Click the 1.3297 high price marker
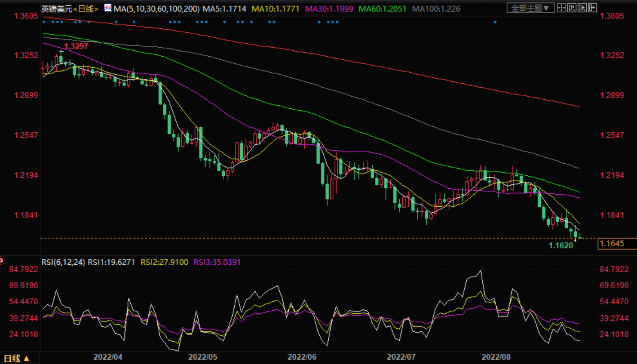The image size is (637, 364). [76, 46]
